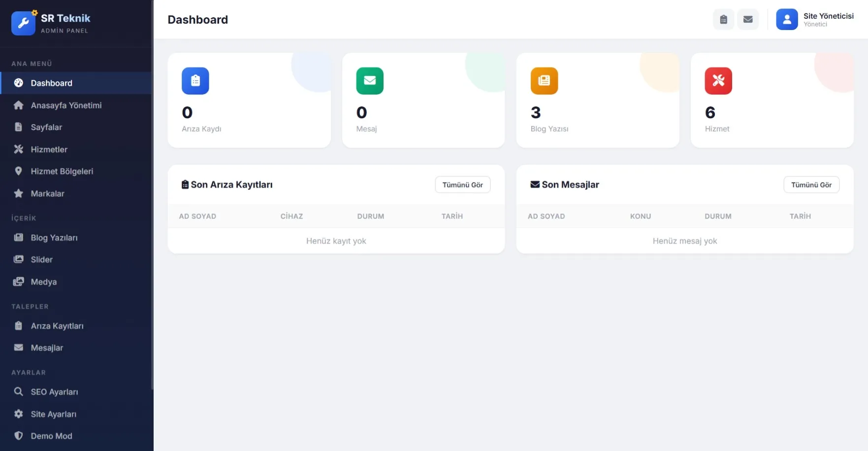
Task: Click the Demo Mod shield icon
Action: click(x=19, y=436)
